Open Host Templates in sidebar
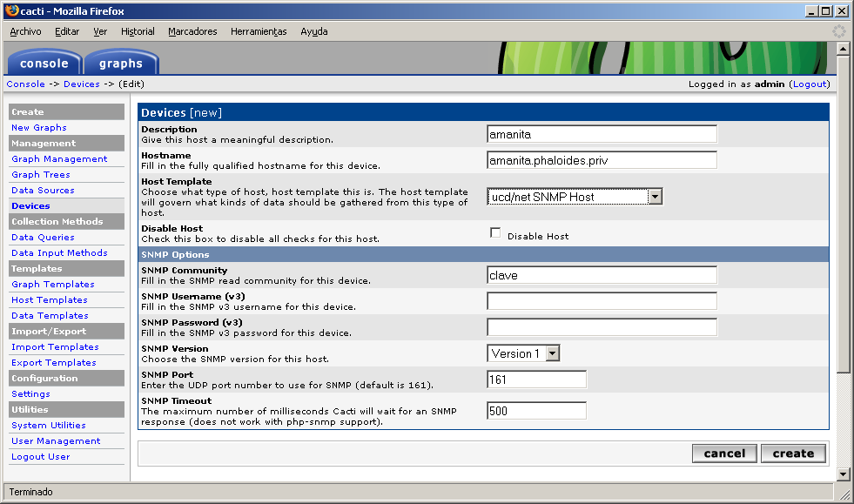854x504 pixels. click(x=50, y=300)
